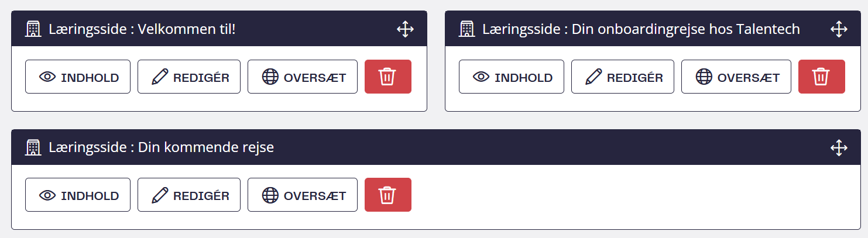The image size is (868, 238).
Task: Click the move handle on 'Velkommen til!' card
Action: pyautogui.click(x=405, y=29)
